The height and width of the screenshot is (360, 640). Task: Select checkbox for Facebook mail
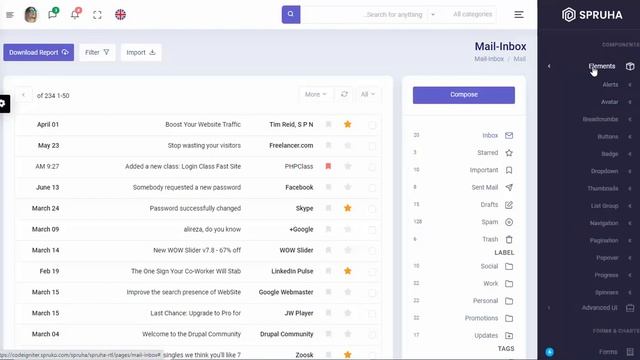tap(372, 188)
